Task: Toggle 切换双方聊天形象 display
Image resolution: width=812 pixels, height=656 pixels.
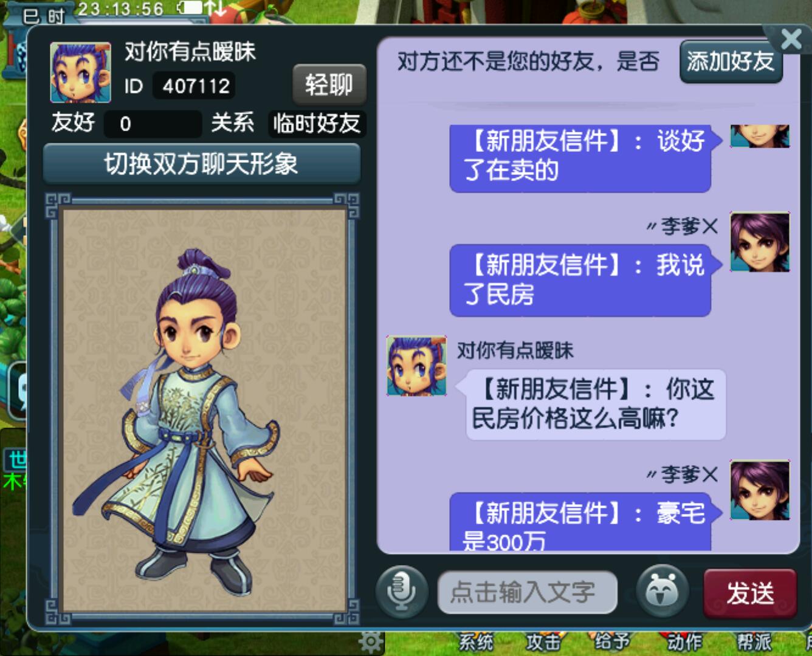Action: click(202, 163)
